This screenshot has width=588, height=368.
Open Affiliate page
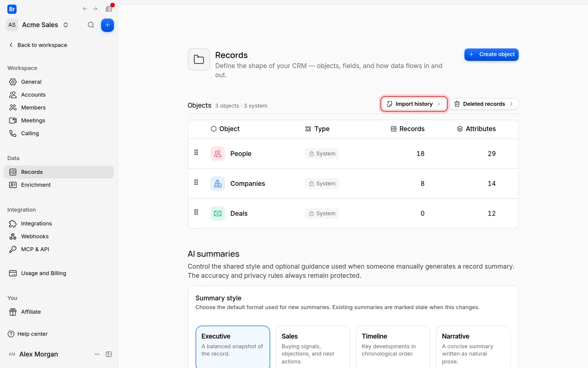pyautogui.click(x=59, y=312)
